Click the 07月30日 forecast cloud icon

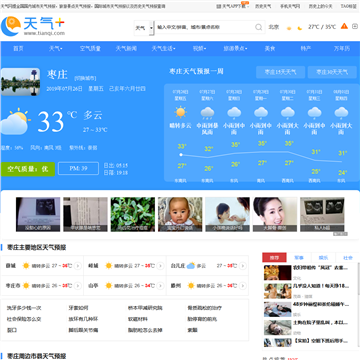(x=287, y=113)
